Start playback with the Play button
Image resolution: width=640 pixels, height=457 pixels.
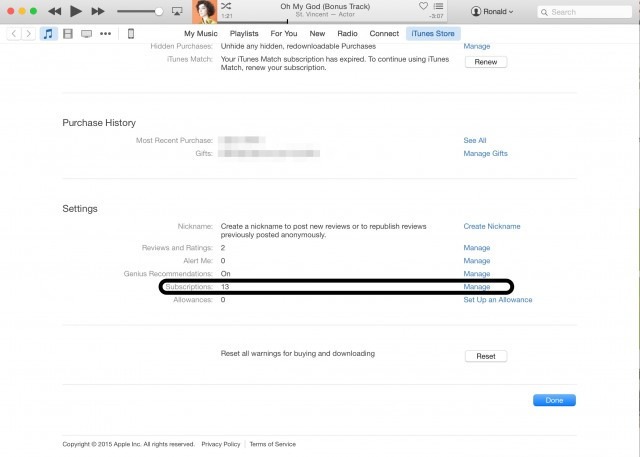coord(76,11)
